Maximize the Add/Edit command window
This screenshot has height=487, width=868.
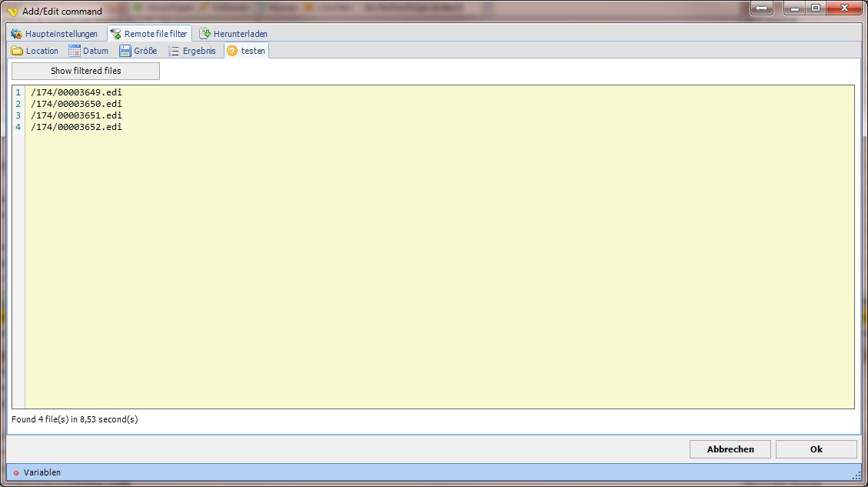coord(815,8)
